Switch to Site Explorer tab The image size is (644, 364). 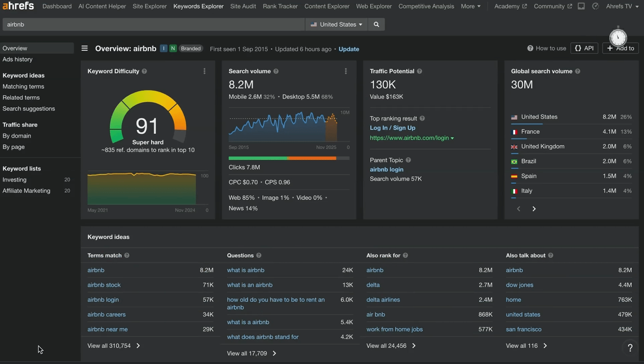(149, 6)
